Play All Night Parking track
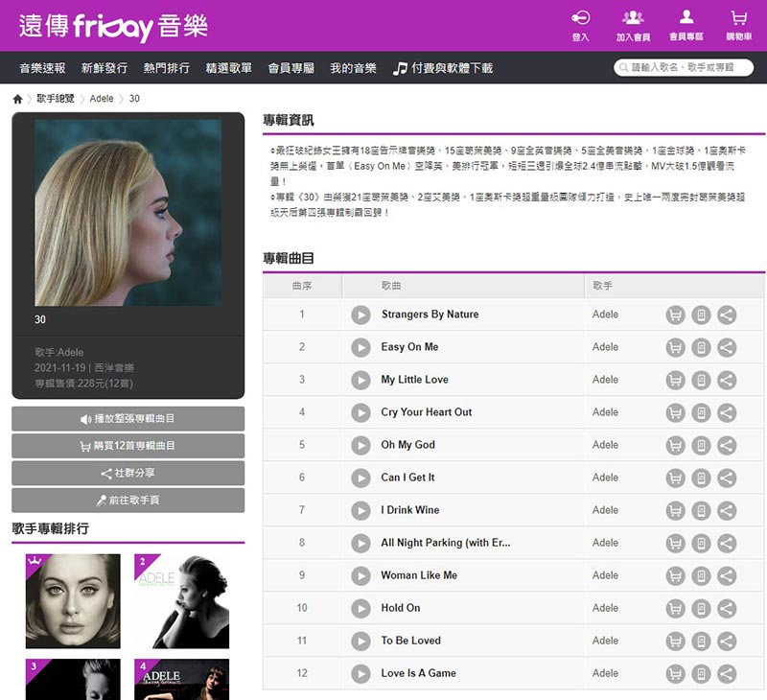Image resolution: width=767 pixels, height=700 pixels. pos(361,544)
